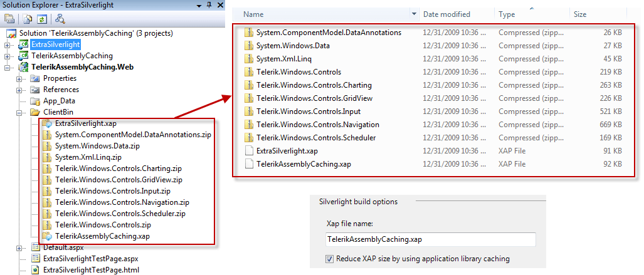Open the Properties toolbar icon in Solution Explorer
The width and height of the screenshot is (644, 275).
pos(9,19)
